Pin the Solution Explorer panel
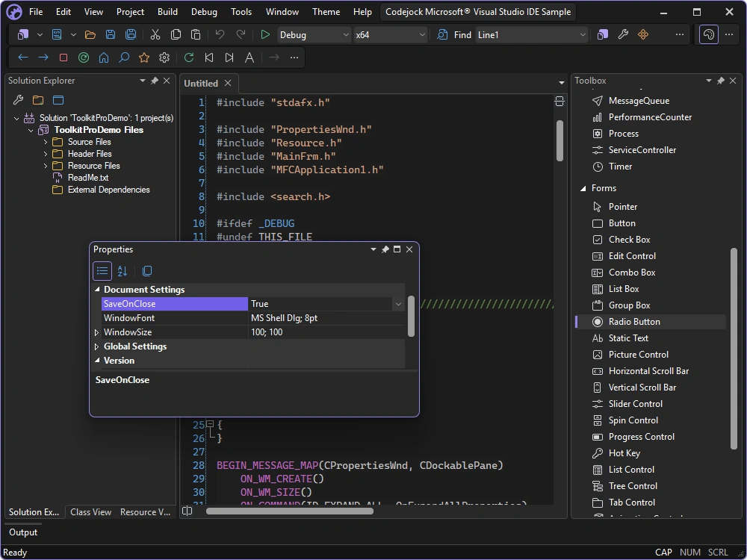Screen dimensions: 747x560 pos(155,81)
